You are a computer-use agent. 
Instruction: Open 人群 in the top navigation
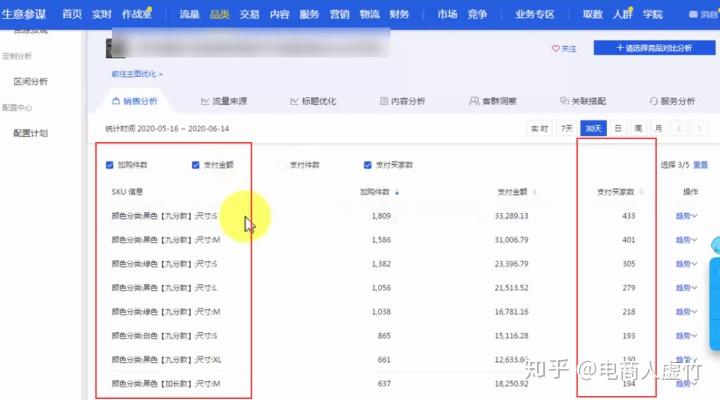(623, 14)
